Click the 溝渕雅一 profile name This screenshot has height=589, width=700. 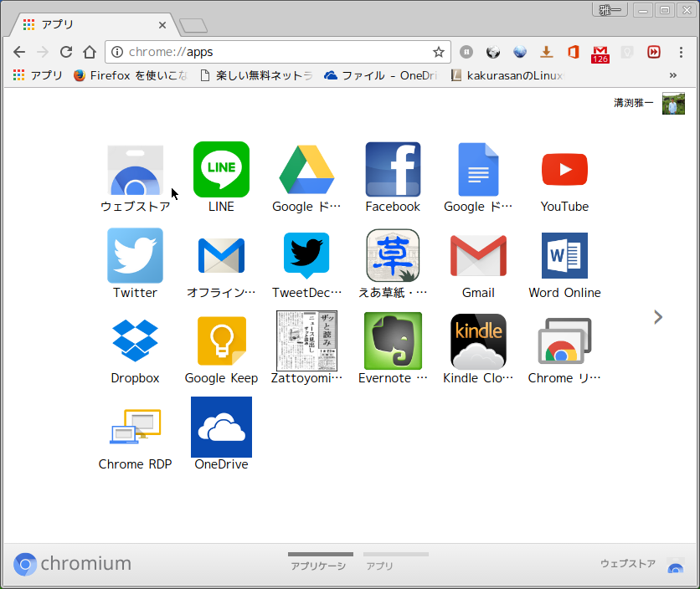(633, 103)
